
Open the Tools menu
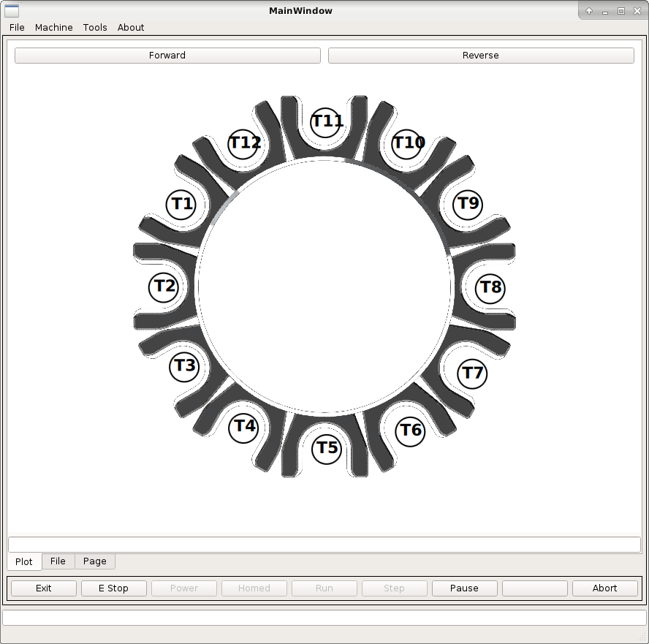pyautogui.click(x=95, y=27)
